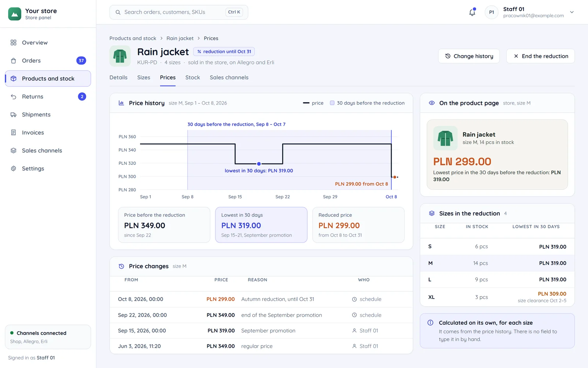The width and height of the screenshot is (588, 368).
Task: Select the Reduced price card
Action: [x=358, y=225]
